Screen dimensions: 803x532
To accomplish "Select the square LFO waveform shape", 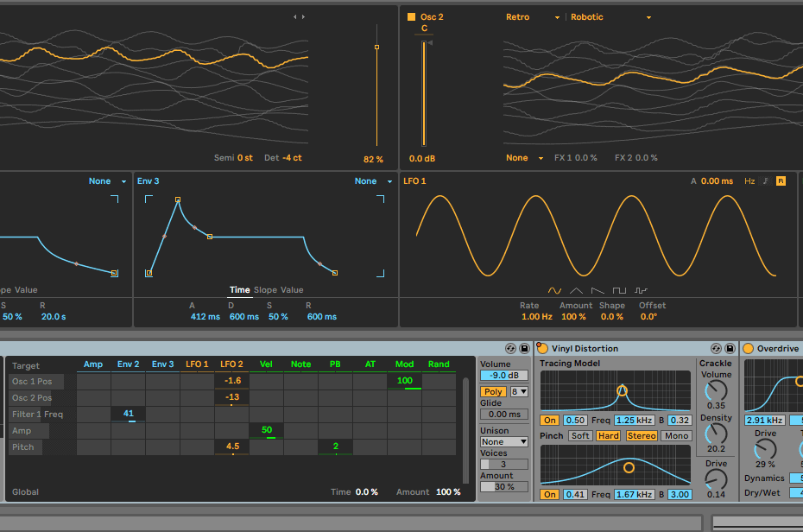I will (x=619, y=290).
